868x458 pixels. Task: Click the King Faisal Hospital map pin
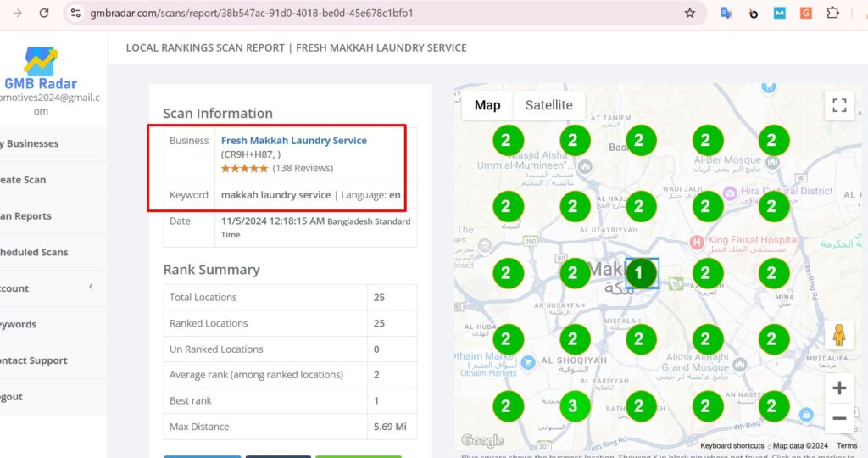point(697,242)
